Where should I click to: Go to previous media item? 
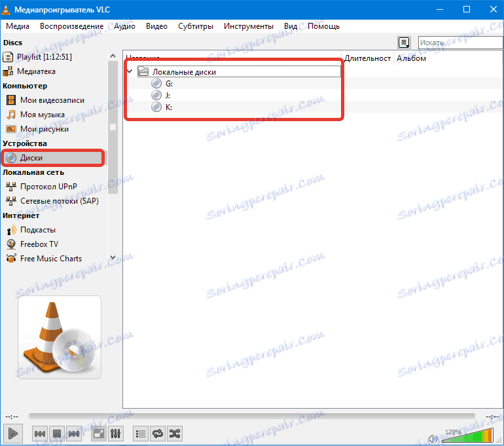pos(40,434)
